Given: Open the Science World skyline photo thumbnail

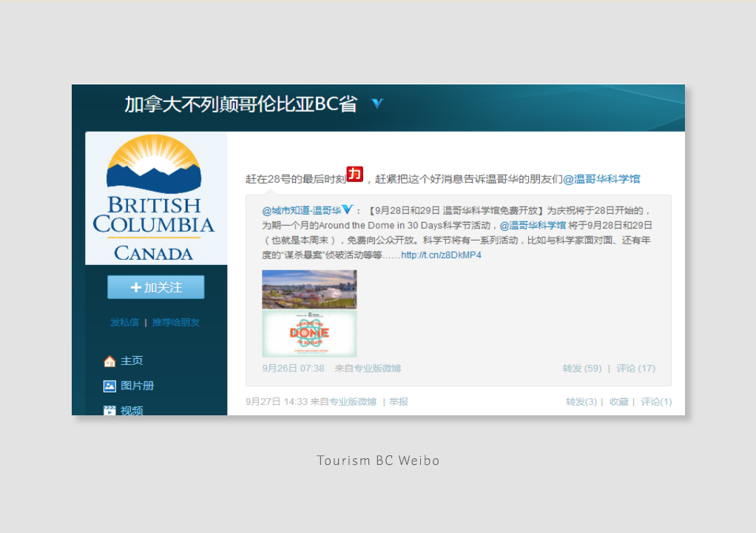Looking at the screenshot, I should [309, 289].
